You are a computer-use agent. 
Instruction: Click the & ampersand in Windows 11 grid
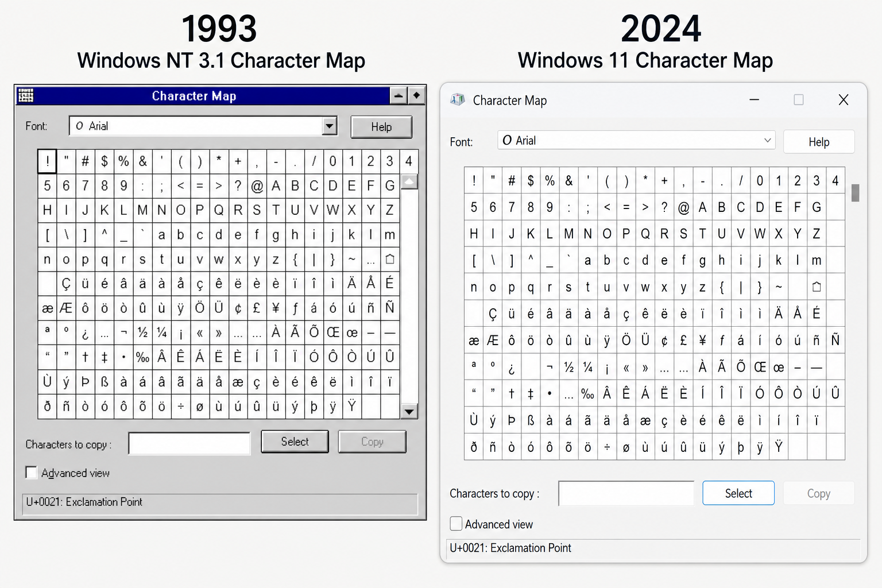click(569, 181)
